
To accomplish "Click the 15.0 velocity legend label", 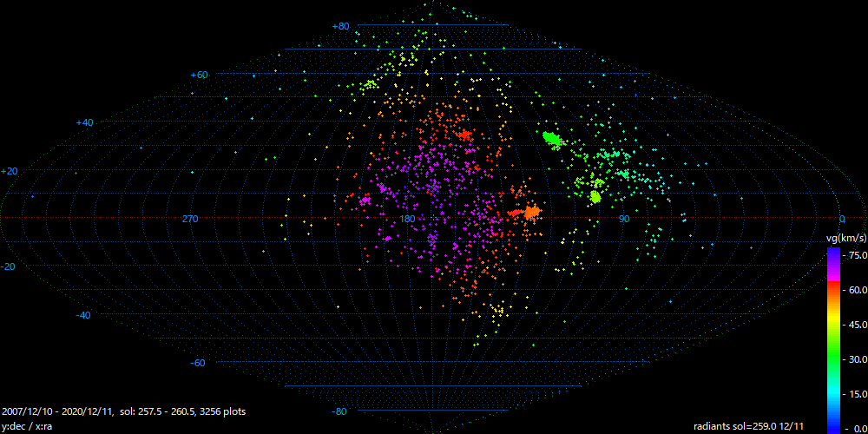I will (855, 394).
